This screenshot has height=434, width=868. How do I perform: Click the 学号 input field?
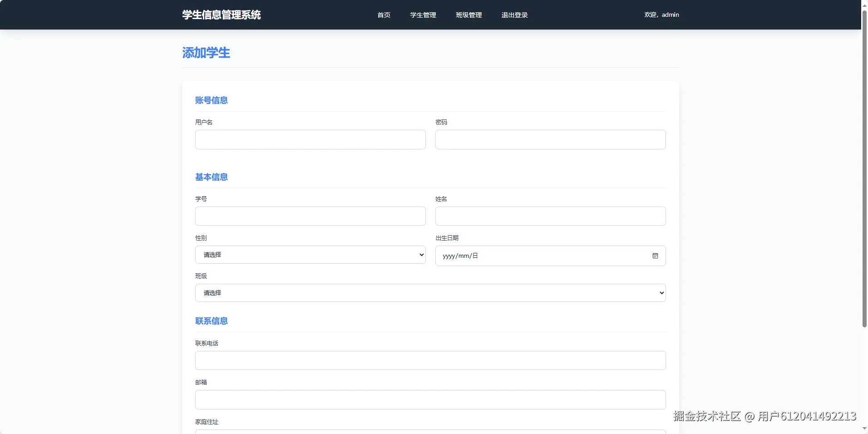310,216
